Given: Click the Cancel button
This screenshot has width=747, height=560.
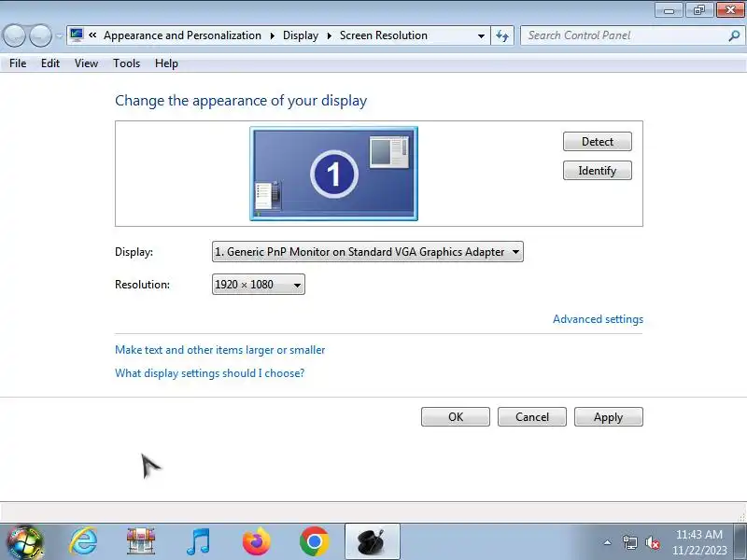Looking at the screenshot, I should pos(532,416).
